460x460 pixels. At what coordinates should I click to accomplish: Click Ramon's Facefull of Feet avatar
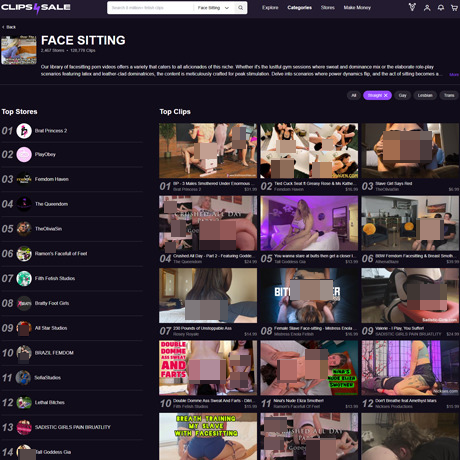(x=24, y=253)
